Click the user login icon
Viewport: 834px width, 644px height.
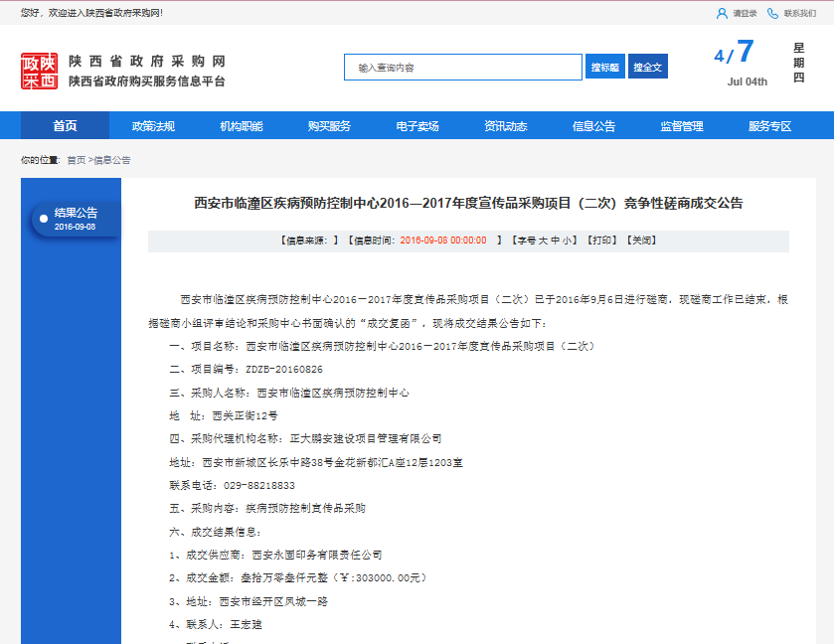(722, 13)
